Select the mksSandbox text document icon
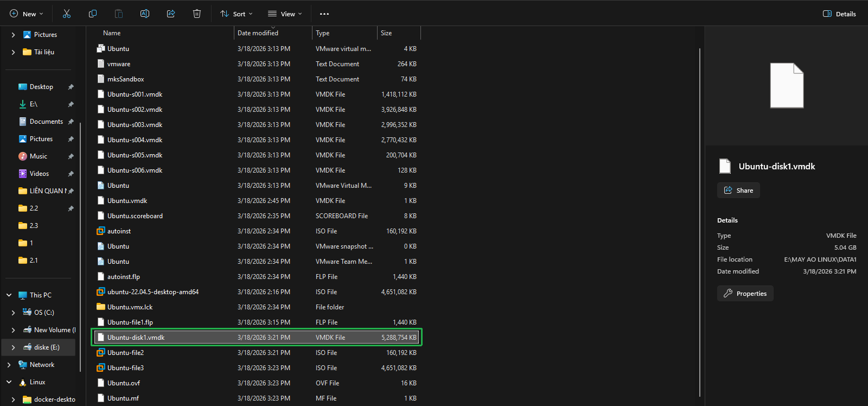Image resolution: width=868 pixels, height=406 pixels. click(101, 79)
